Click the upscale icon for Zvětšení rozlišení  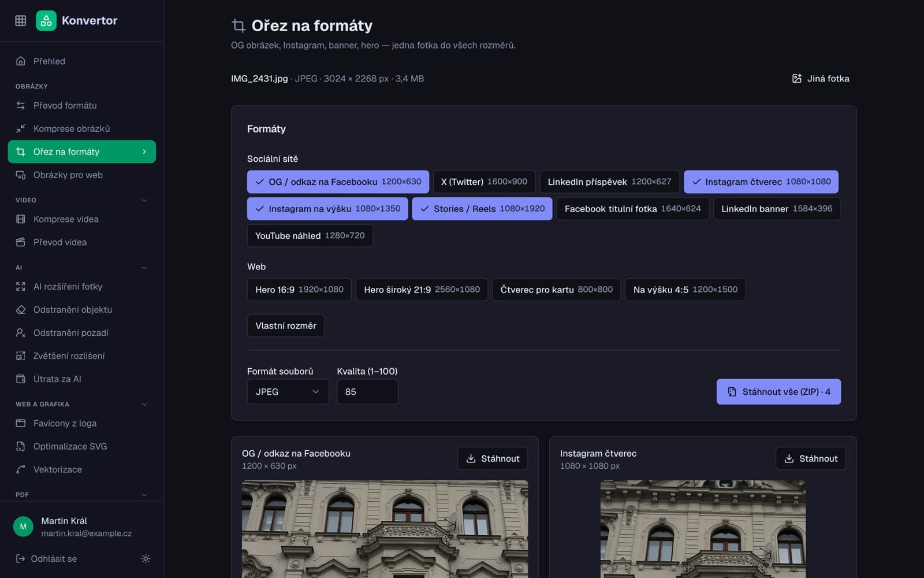[21, 355]
